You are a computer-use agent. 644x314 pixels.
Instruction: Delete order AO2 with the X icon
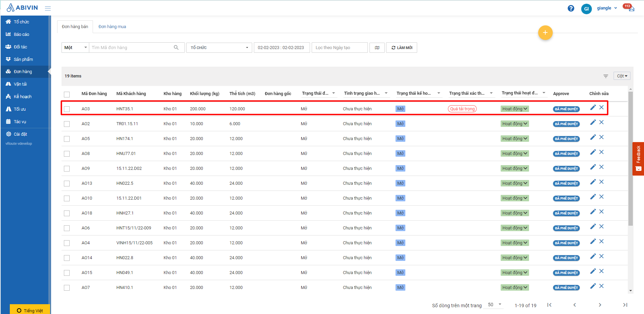(x=601, y=122)
